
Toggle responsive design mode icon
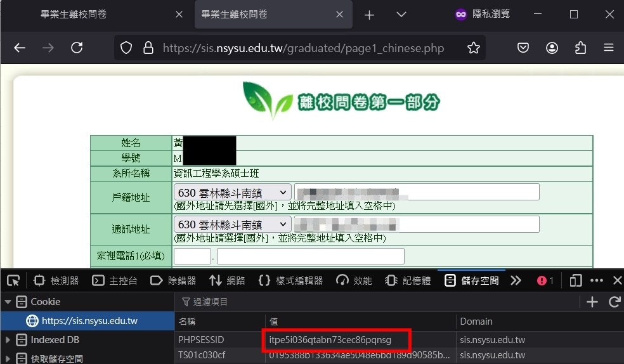tap(575, 281)
